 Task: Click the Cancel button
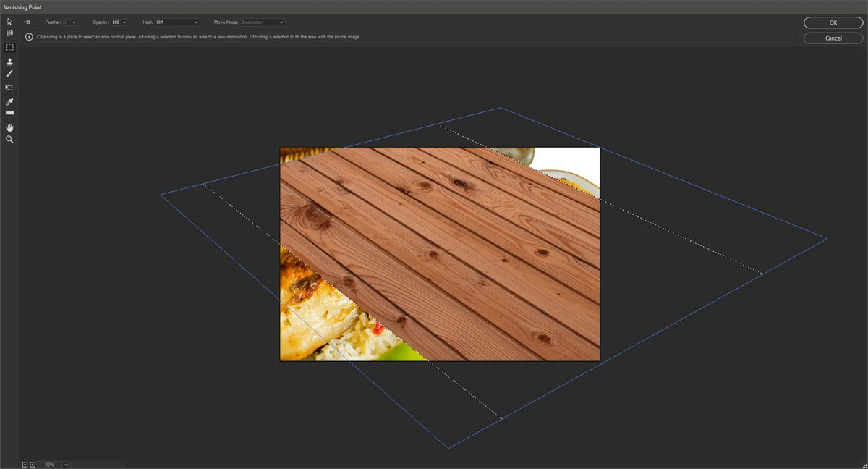[x=833, y=38]
